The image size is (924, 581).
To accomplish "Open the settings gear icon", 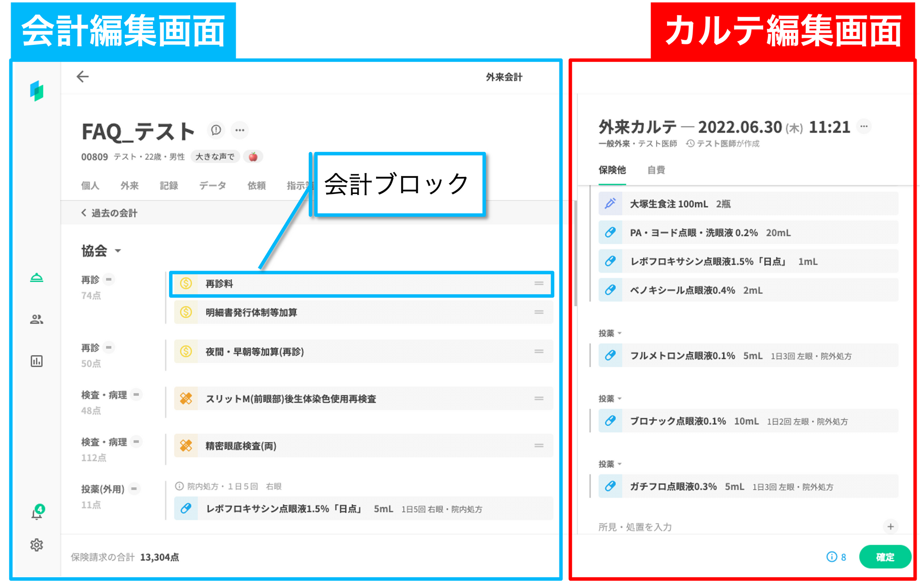I will (36, 545).
